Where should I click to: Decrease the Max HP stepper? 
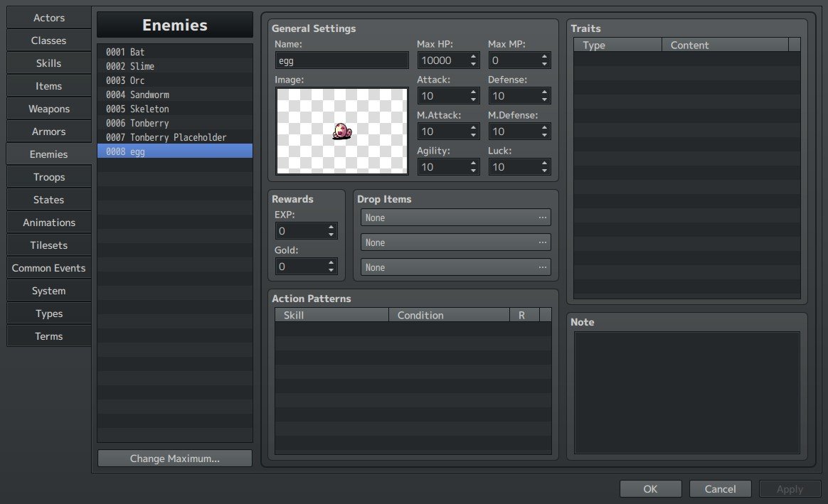point(473,65)
